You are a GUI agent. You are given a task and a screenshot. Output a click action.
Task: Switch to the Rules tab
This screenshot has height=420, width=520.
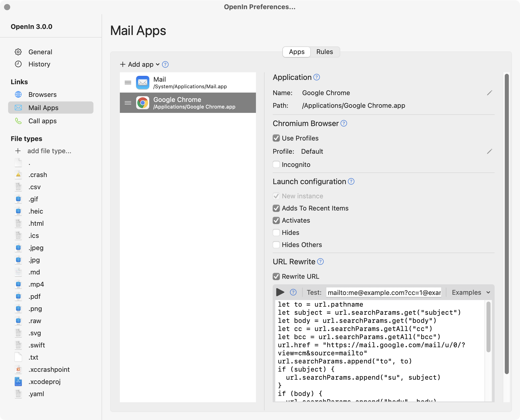pos(324,52)
